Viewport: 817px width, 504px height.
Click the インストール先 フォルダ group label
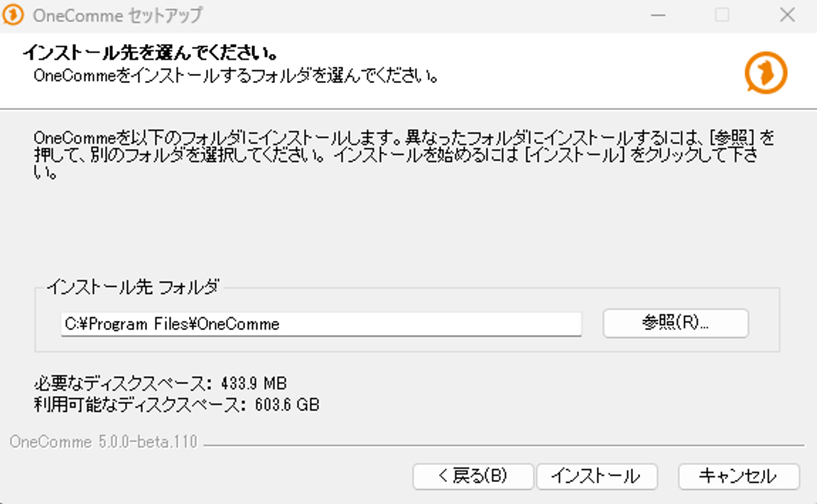tap(133, 287)
